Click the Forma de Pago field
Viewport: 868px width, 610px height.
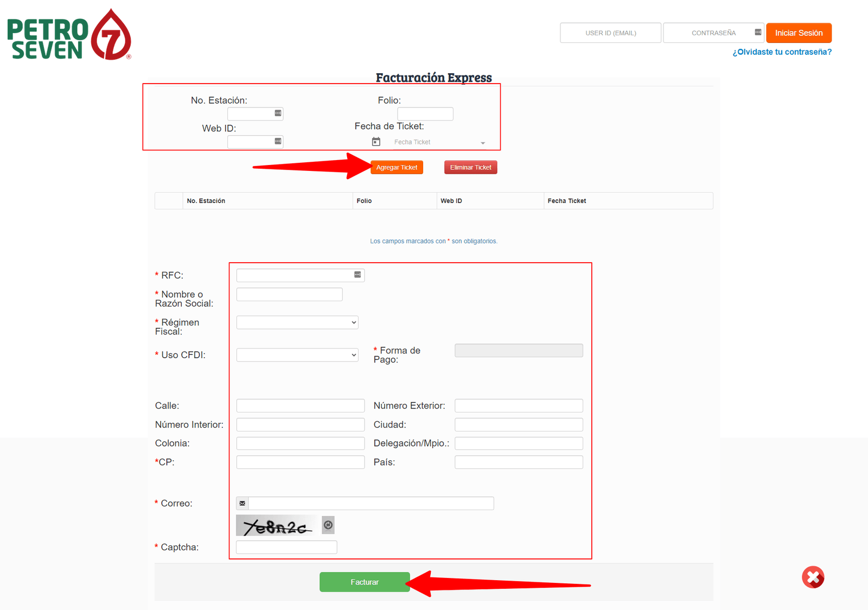519,351
